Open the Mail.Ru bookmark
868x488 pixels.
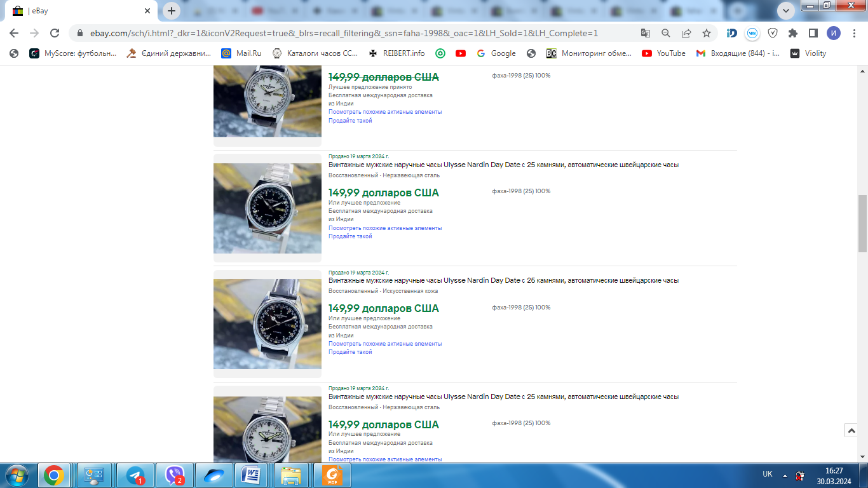point(241,53)
